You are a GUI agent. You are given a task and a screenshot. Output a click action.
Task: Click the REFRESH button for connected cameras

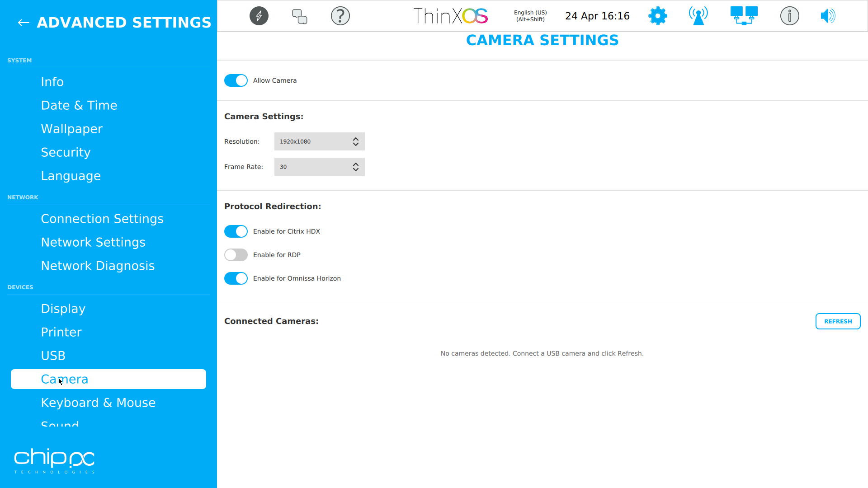(x=838, y=321)
